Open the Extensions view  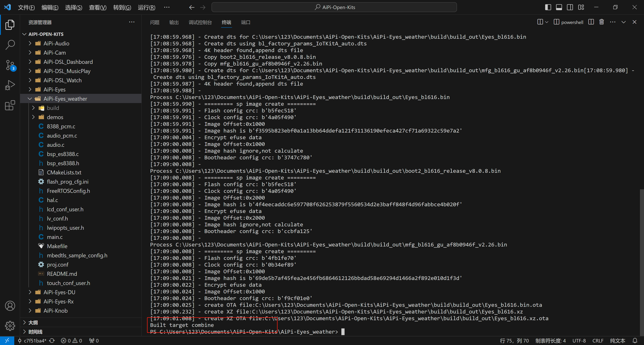[10, 105]
